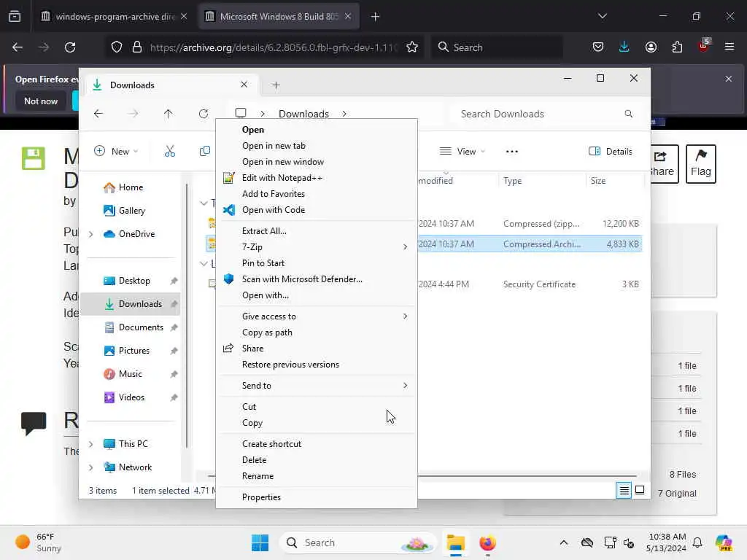The width and height of the screenshot is (747, 560).
Task: Close the Downloads Explorer tab
Action: [244, 85]
